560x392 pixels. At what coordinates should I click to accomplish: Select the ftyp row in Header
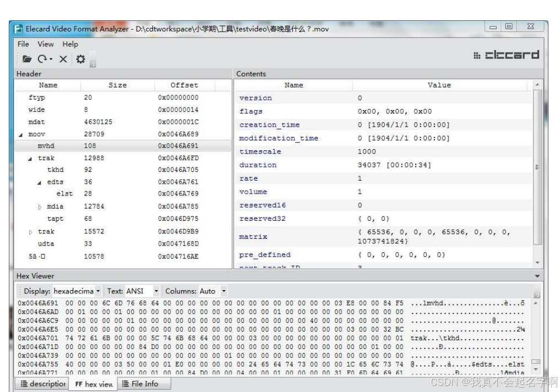tap(122, 97)
